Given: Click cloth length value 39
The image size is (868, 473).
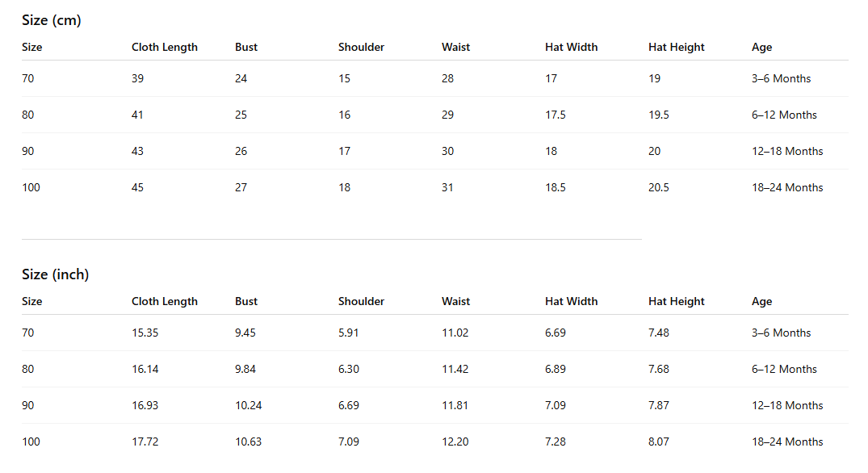Looking at the screenshot, I should tap(137, 79).
